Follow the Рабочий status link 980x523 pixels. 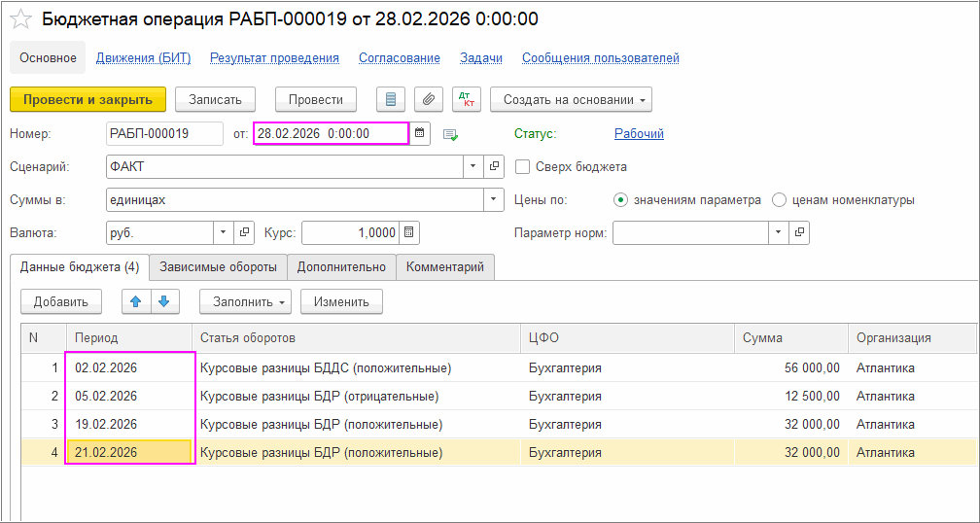pos(639,133)
